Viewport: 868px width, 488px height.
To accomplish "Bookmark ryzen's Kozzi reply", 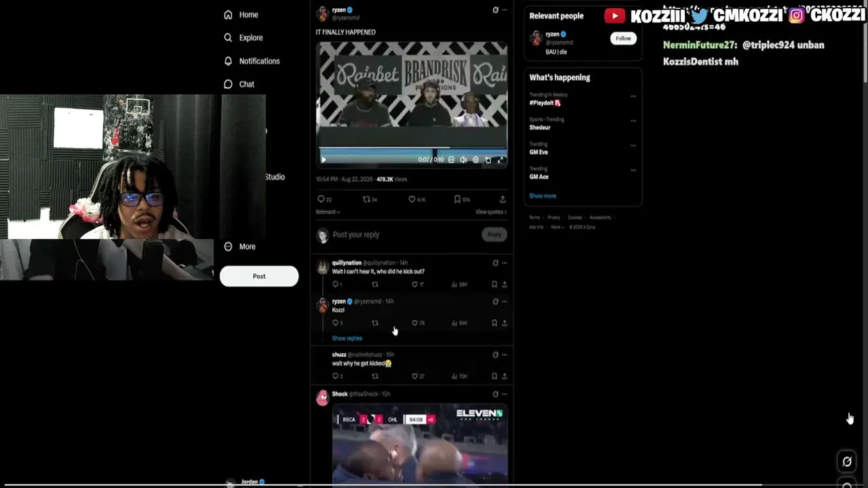I will click(494, 323).
